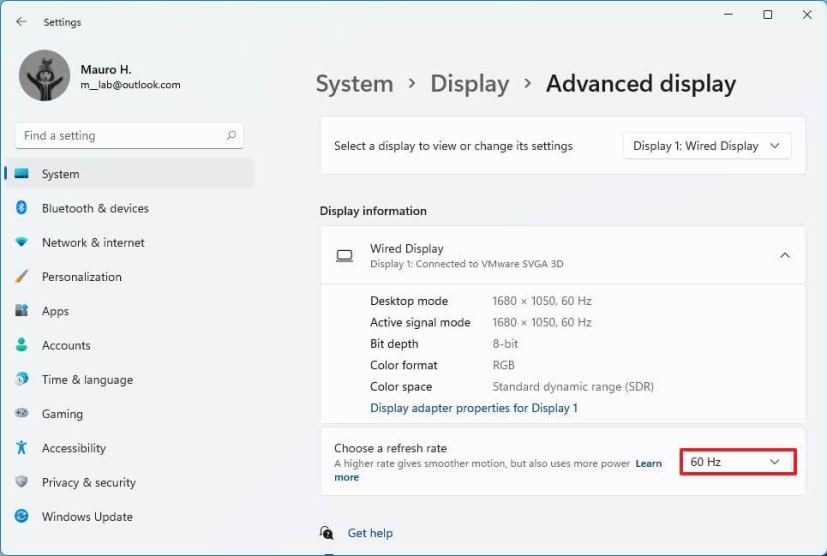Click the Network & internet wifi icon
The height and width of the screenshot is (556, 827).
click(x=21, y=243)
